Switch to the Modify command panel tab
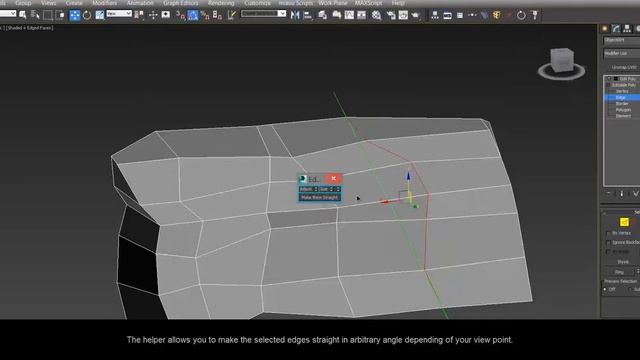Image resolution: width=640 pixels, height=360 pixels. (616, 29)
